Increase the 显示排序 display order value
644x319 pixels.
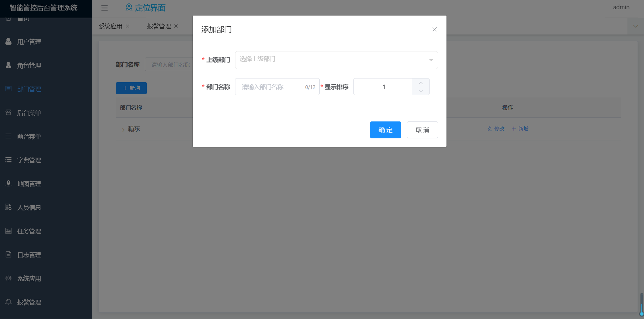pos(421,83)
